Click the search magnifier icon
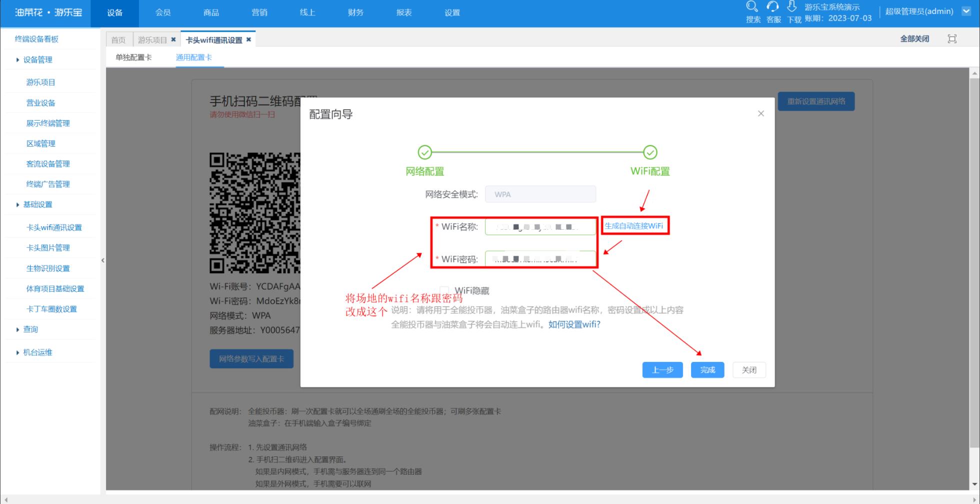980x504 pixels. point(751,7)
